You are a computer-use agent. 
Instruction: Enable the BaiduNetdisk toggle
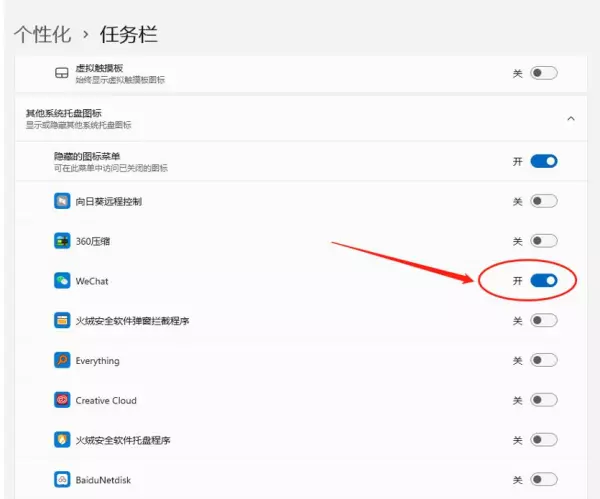click(x=544, y=480)
